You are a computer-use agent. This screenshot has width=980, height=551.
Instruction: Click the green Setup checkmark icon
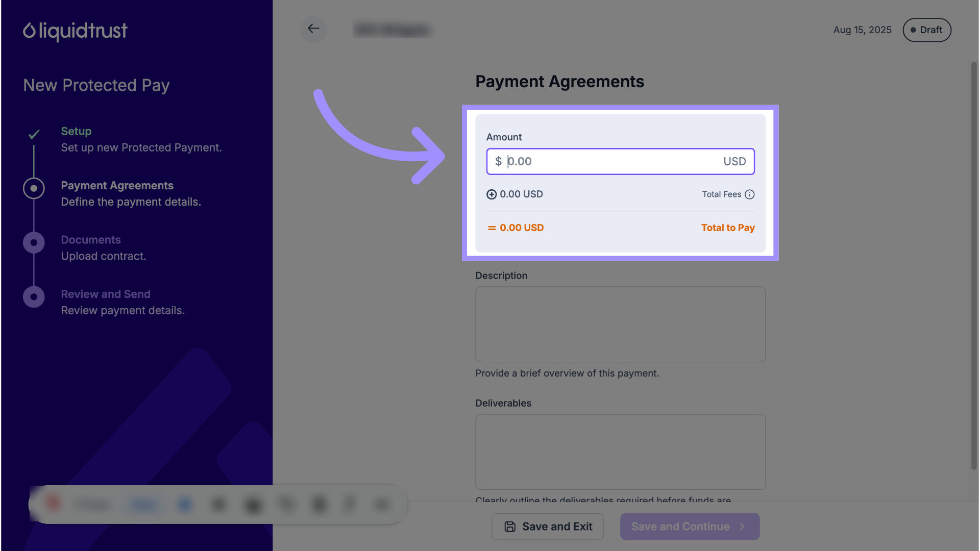[x=34, y=134]
